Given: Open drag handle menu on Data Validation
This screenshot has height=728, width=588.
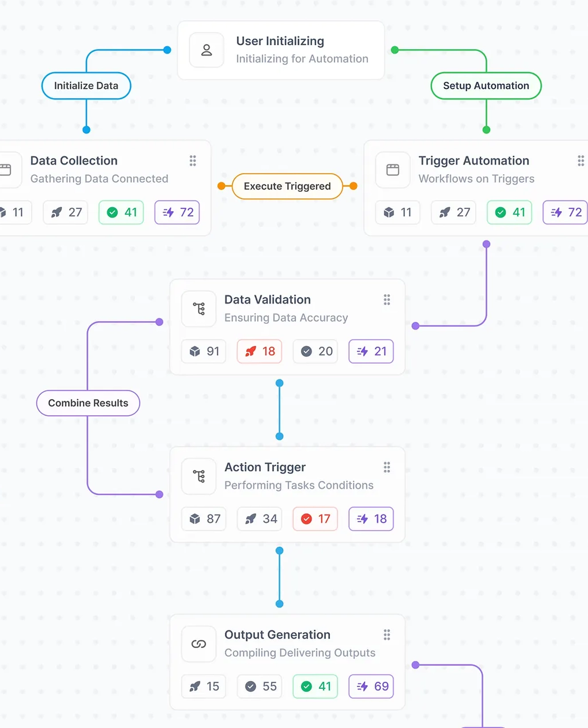Looking at the screenshot, I should point(387,300).
